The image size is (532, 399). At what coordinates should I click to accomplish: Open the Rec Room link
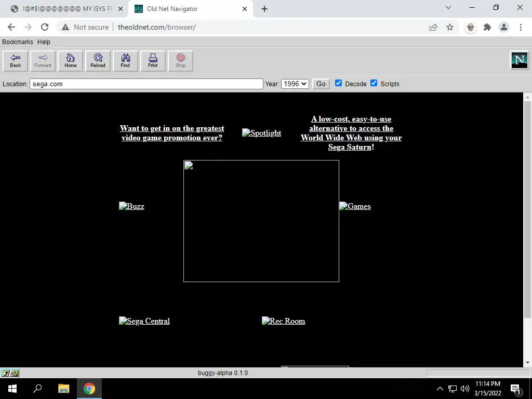click(x=284, y=321)
